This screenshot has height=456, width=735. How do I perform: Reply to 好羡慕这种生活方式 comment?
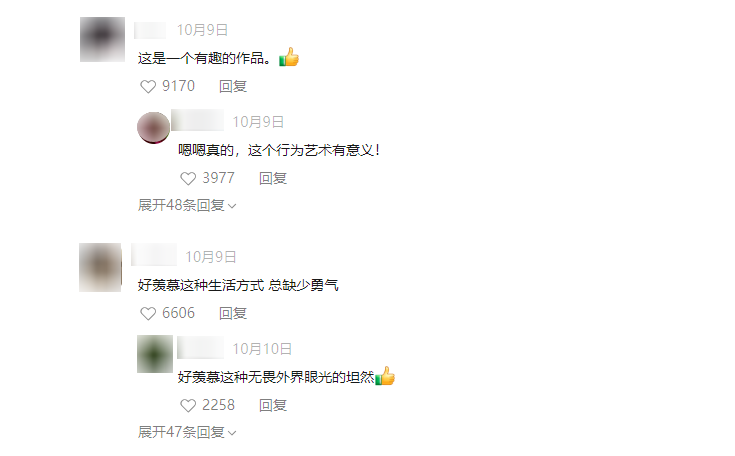233,314
